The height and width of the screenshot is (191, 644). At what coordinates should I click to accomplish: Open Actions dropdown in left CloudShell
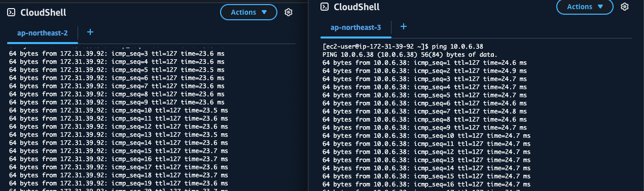[249, 12]
